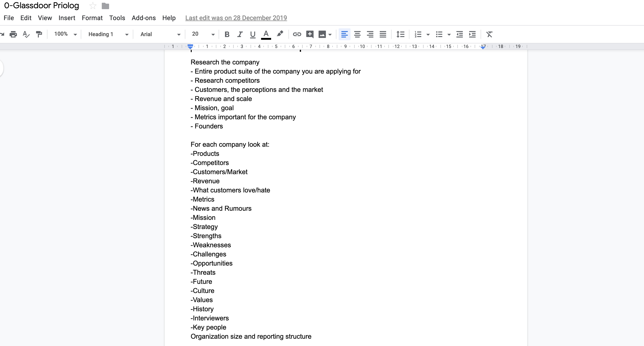Open the font size 20 dropdown
Screen dimensions: 644x346
click(x=203, y=34)
